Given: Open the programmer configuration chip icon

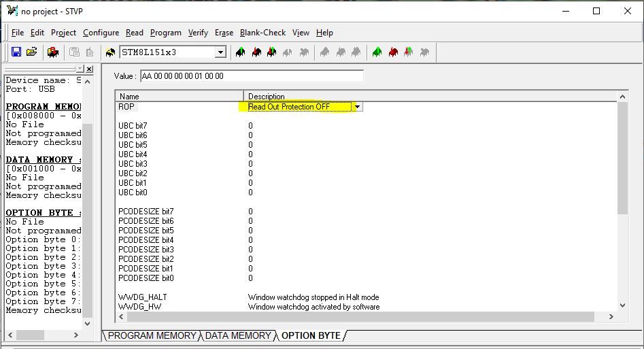Looking at the screenshot, I should pyautogui.click(x=53, y=52).
